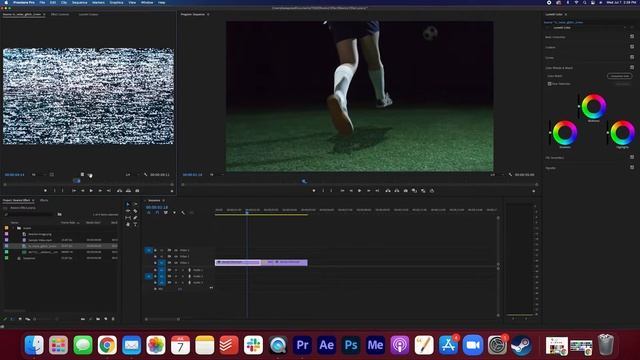Open the Sequence menu
Image resolution: width=640 pixels, height=360 pixels.
(80, 2)
